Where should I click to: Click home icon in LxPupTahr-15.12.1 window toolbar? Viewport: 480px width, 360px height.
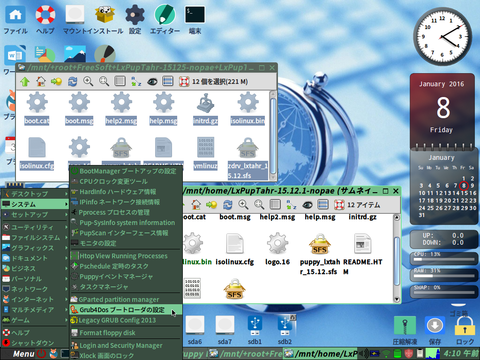click(x=196, y=204)
